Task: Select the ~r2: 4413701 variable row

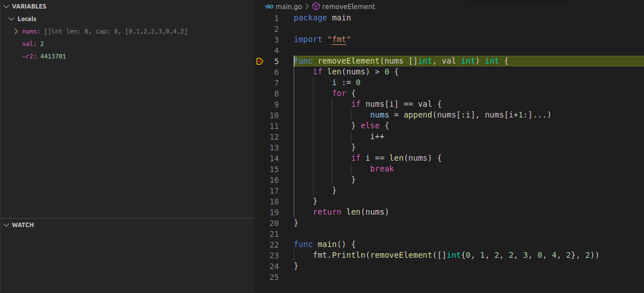Action: coord(127,56)
